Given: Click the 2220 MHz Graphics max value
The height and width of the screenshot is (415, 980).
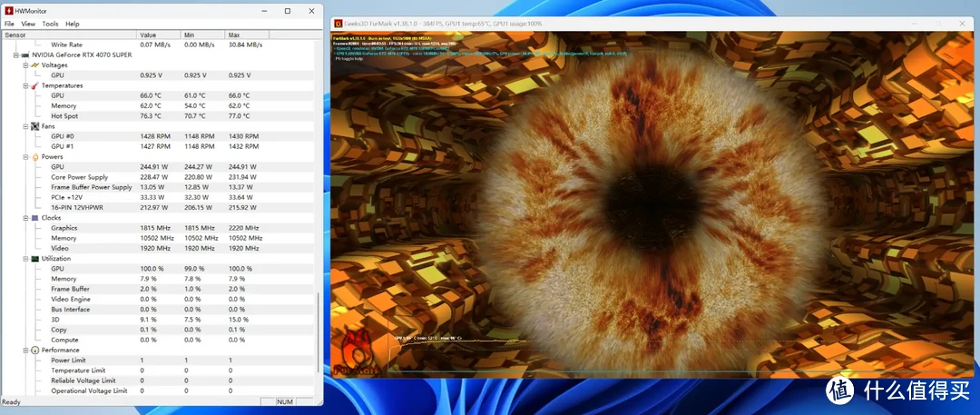Looking at the screenshot, I should coord(244,228).
